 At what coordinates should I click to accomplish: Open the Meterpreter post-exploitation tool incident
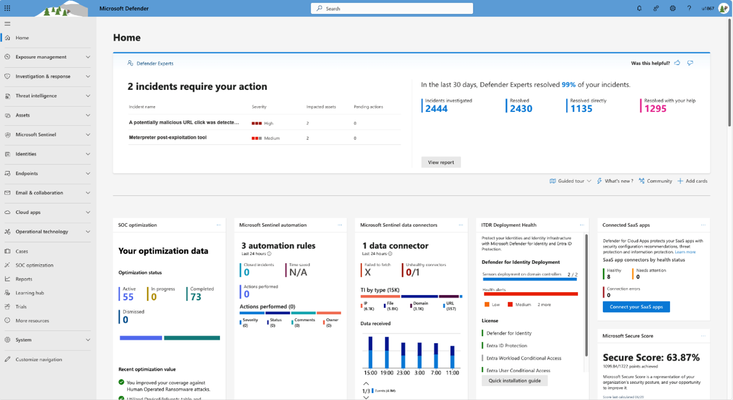coord(167,137)
